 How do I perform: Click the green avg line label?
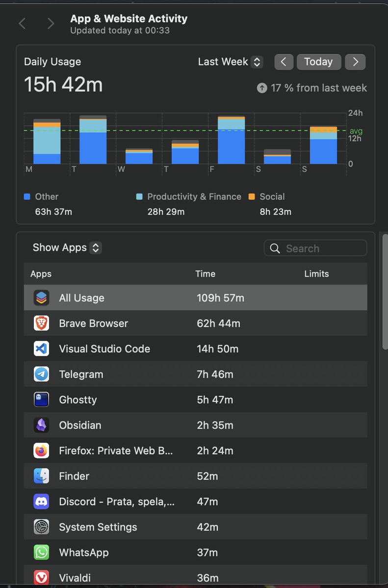(356, 131)
